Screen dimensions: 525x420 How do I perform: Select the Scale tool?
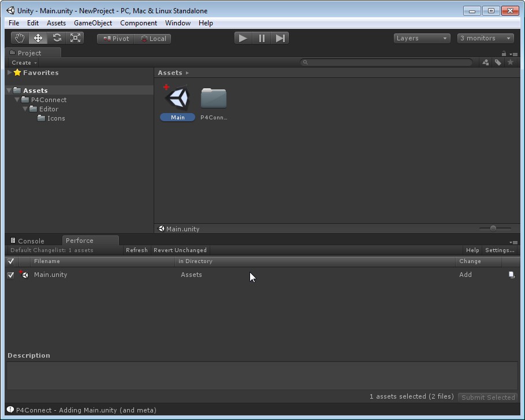click(75, 38)
